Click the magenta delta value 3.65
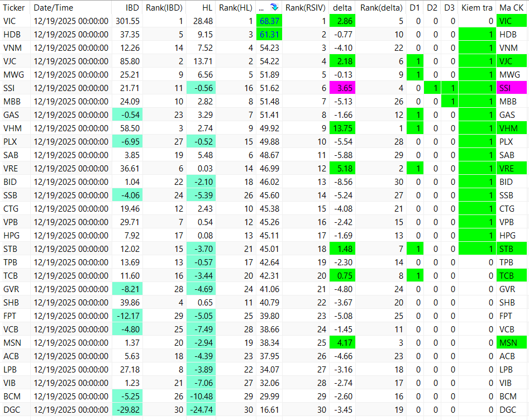Image resolution: width=529 pixels, height=420 pixels. (x=342, y=88)
